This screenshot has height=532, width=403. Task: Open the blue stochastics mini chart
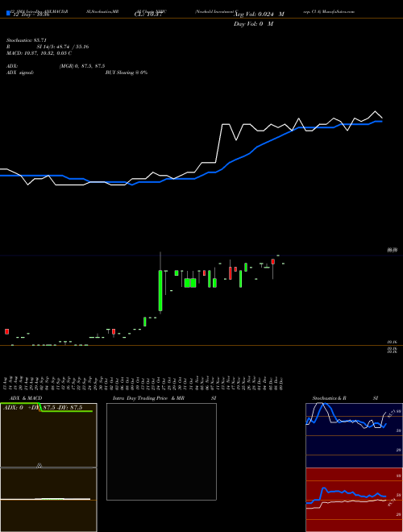click(x=354, y=435)
